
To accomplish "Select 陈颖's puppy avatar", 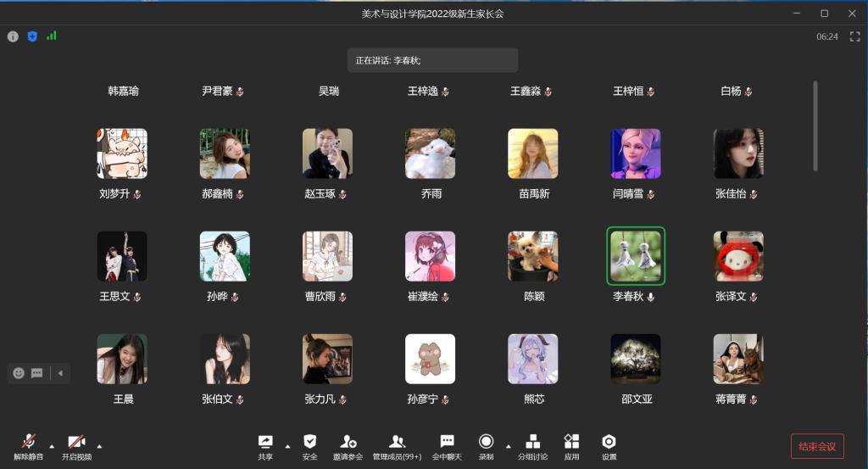I will tap(533, 256).
